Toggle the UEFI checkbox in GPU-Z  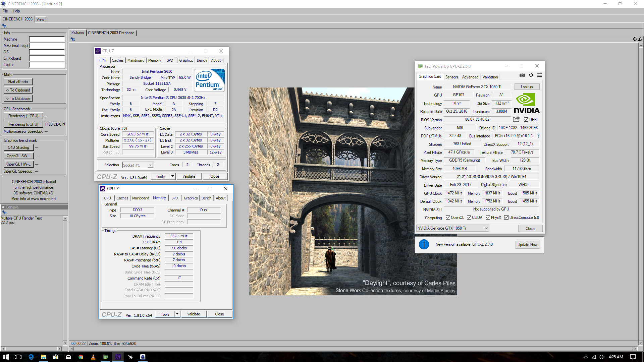tap(526, 120)
